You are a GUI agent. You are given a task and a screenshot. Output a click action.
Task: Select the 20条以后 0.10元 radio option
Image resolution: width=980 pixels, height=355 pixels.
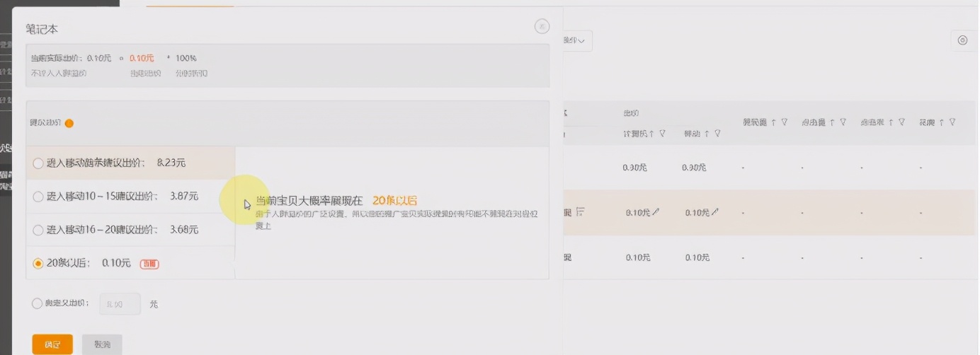(38, 263)
